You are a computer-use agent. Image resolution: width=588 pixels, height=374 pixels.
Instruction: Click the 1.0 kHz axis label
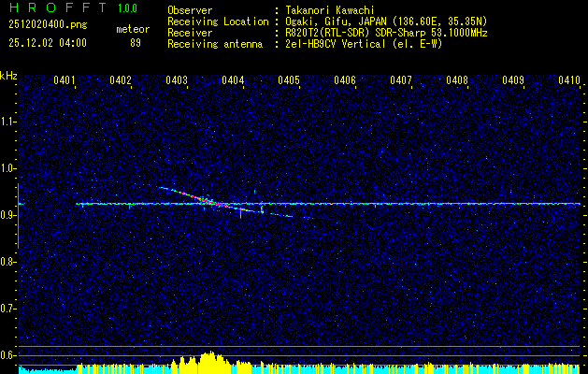pos(7,169)
